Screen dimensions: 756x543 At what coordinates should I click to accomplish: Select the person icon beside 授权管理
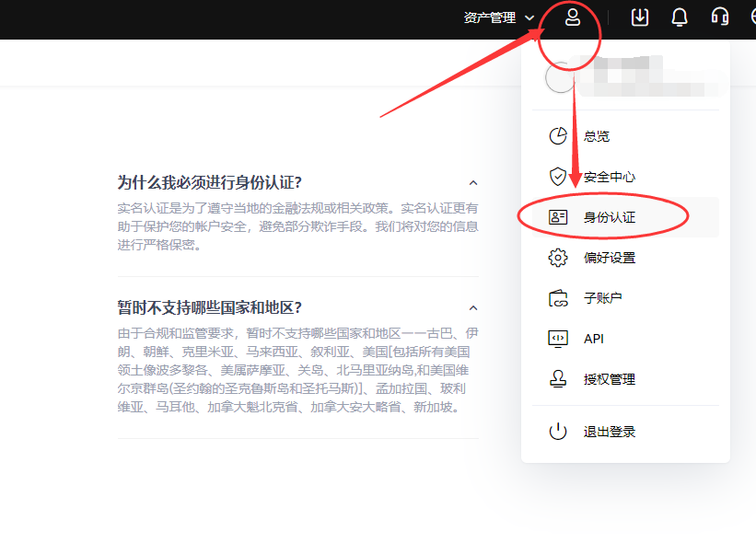559,378
